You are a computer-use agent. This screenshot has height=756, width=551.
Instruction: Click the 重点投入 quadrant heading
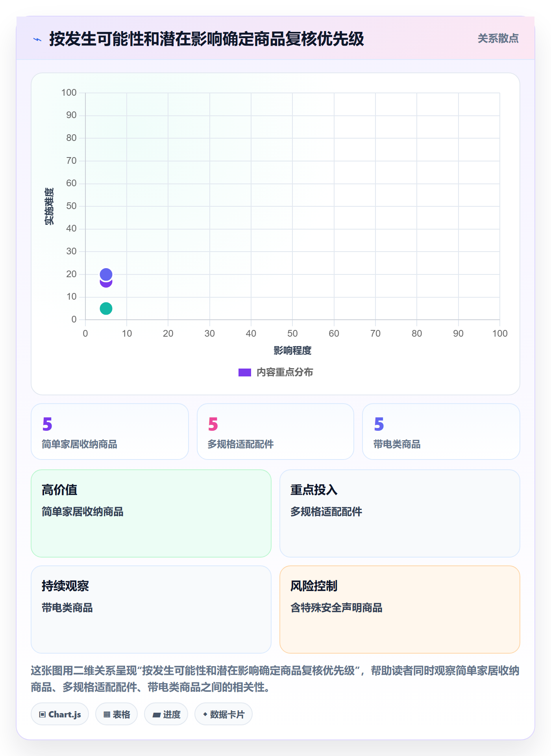(x=314, y=490)
